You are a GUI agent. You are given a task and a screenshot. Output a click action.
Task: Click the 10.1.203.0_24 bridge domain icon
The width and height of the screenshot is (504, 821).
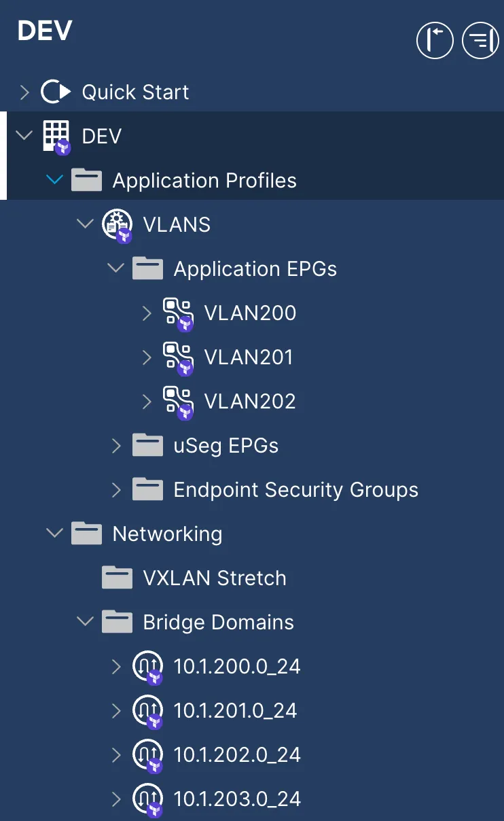click(x=147, y=799)
